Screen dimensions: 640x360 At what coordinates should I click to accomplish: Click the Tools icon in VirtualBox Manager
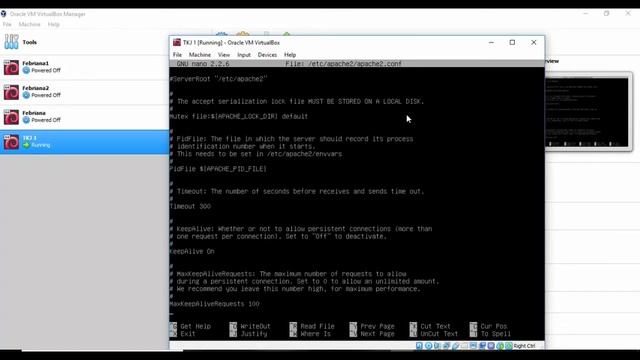(x=11, y=42)
